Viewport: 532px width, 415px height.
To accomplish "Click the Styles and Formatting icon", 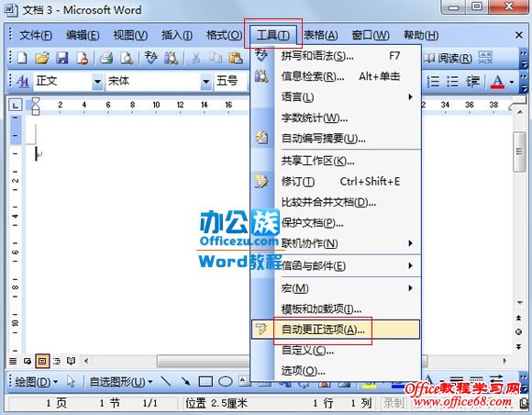I will [22, 81].
